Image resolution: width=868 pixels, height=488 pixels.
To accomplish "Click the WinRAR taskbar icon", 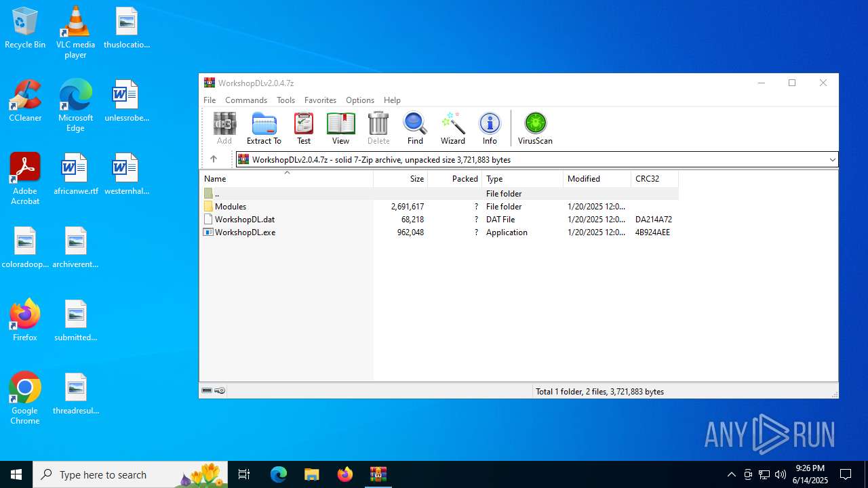I will tap(378, 474).
